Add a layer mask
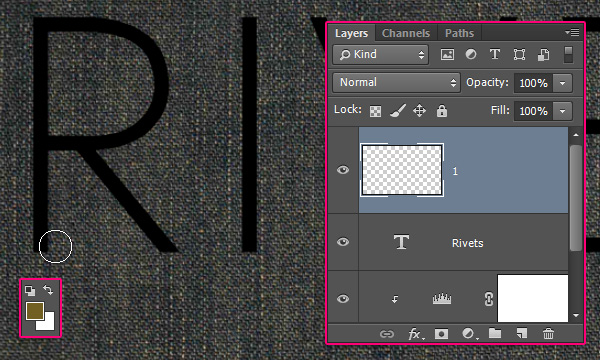600x360 pixels. click(x=441, y=334)
